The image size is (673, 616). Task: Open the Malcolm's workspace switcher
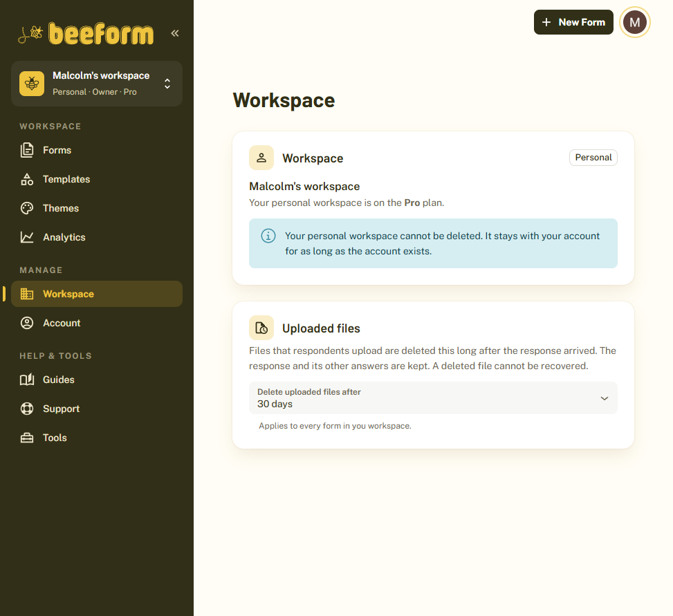[x=97, y=83]
